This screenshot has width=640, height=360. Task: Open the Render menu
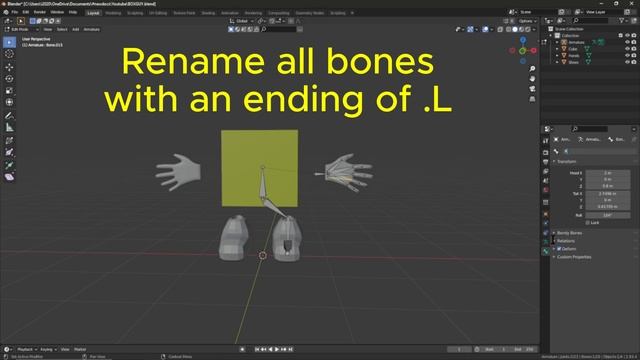[x=40, y=12]
